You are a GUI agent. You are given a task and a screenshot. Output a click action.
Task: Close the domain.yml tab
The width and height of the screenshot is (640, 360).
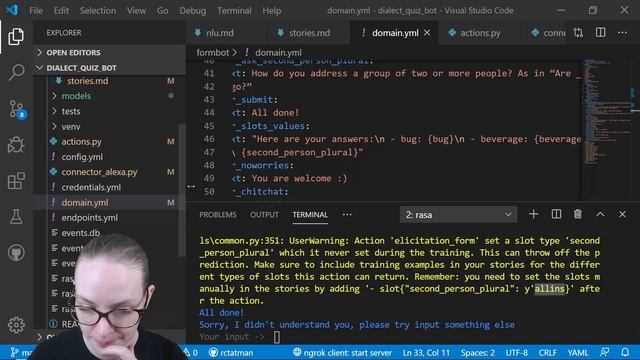(427, 33)
